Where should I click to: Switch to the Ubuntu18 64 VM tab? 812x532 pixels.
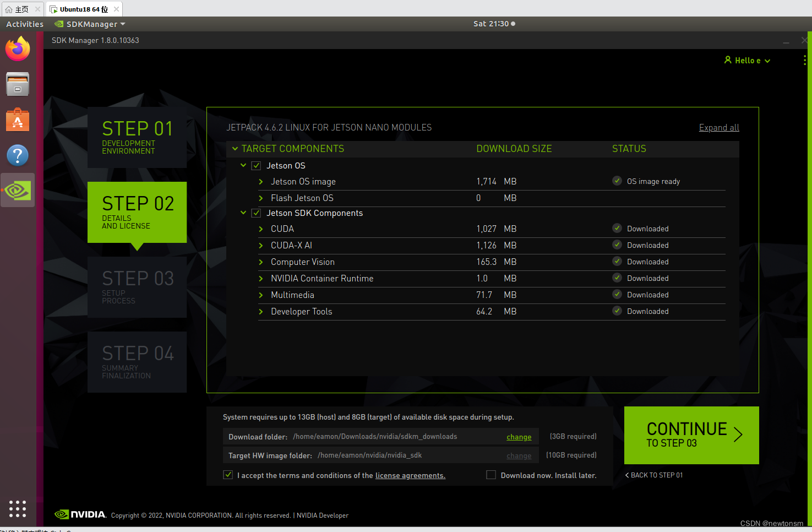coord(84,9)
